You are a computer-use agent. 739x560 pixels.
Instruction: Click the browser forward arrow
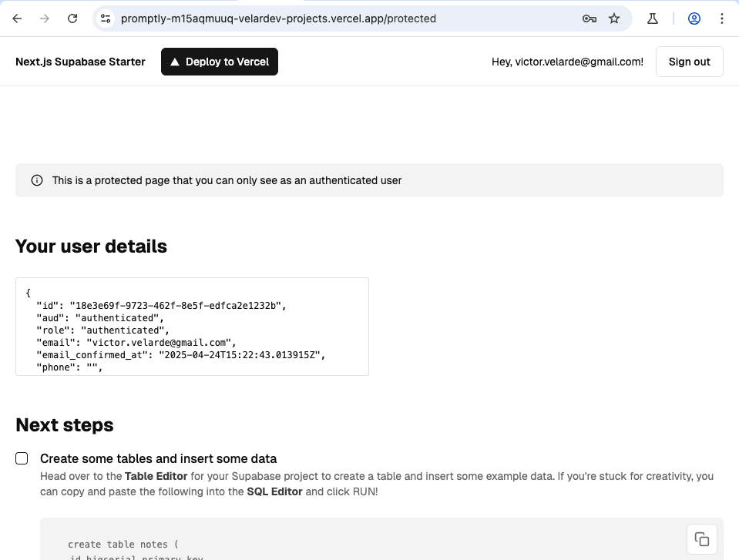coord(45,18)
